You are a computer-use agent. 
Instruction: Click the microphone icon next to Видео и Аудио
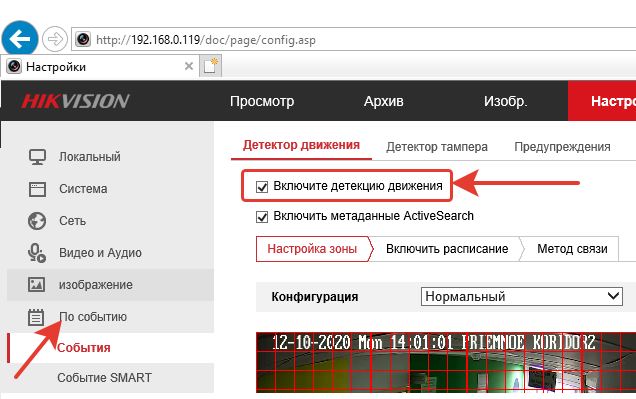(37, 253)
